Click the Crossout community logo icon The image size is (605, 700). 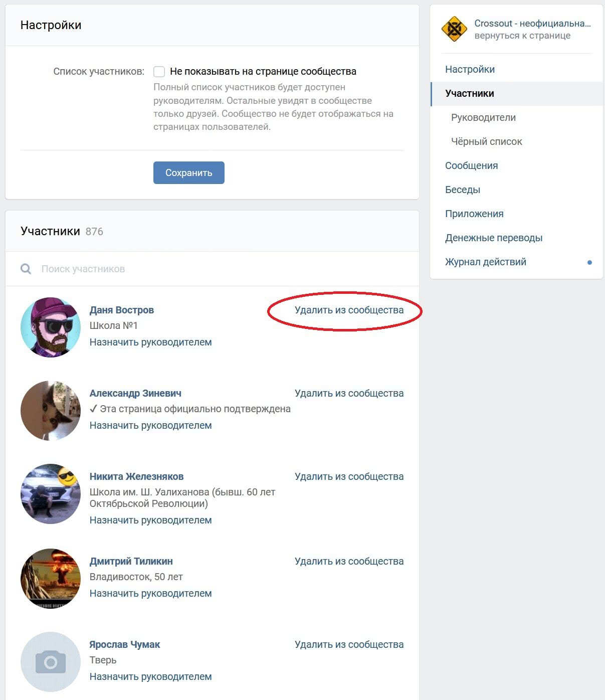[x=454, y=29]
